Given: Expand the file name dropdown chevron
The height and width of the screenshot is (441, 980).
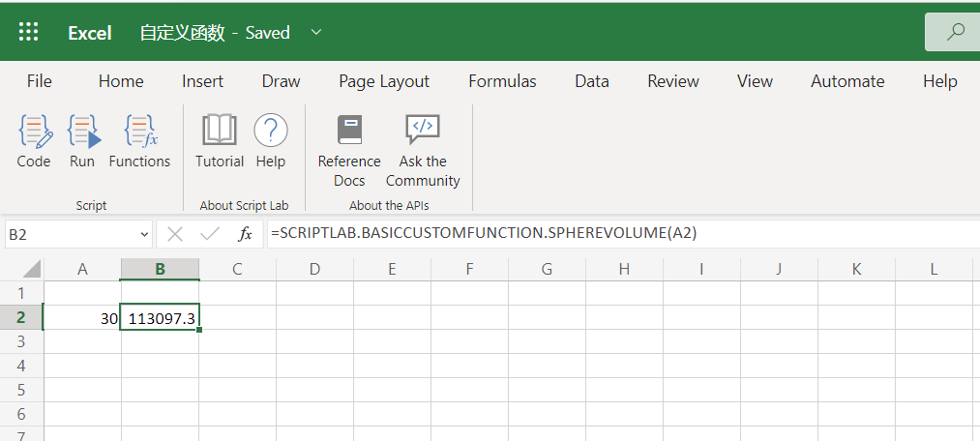Looking at the screenshot, I should point(316,32).
